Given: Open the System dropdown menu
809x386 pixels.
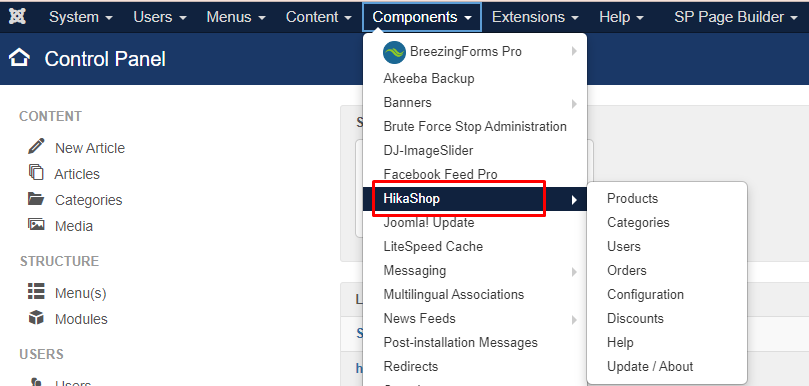Looking at the screenshot, I should click(80, 17).
